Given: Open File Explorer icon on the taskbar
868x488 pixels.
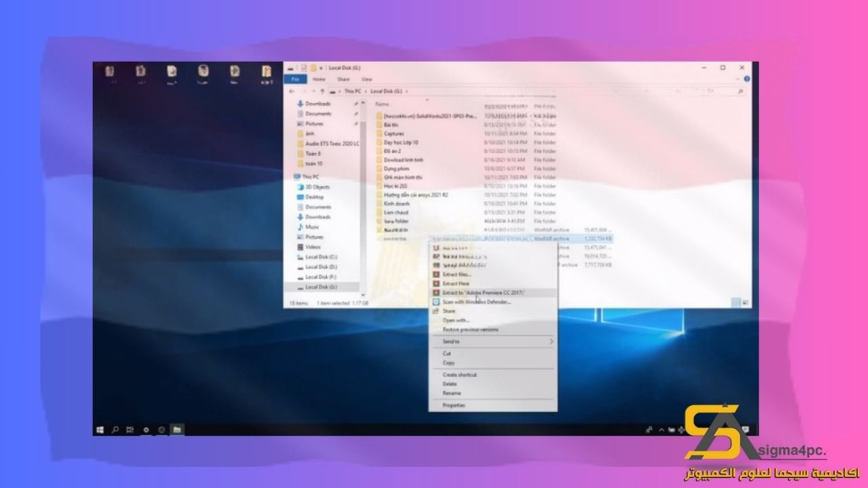Looking at the screenshot, I should tap(176, 430).
